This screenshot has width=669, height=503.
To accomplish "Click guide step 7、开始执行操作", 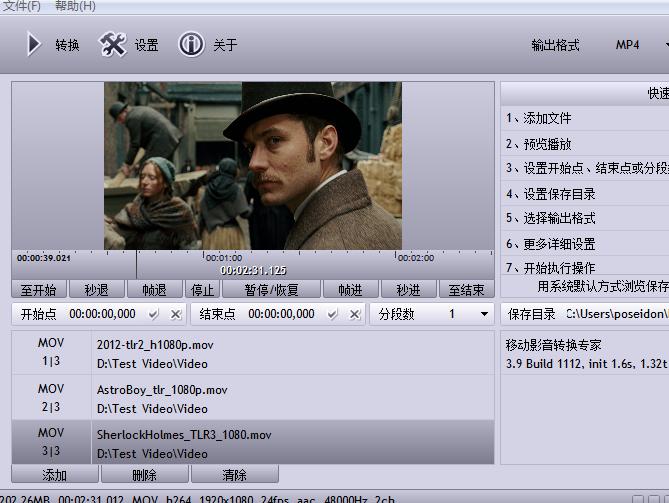I will [550, 268].
